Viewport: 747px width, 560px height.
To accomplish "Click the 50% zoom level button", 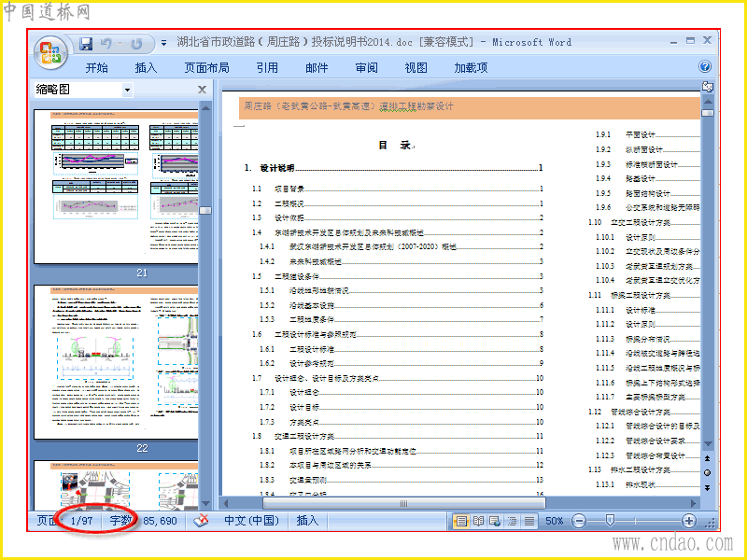I will pyautogui.click(x=554, y=521).
